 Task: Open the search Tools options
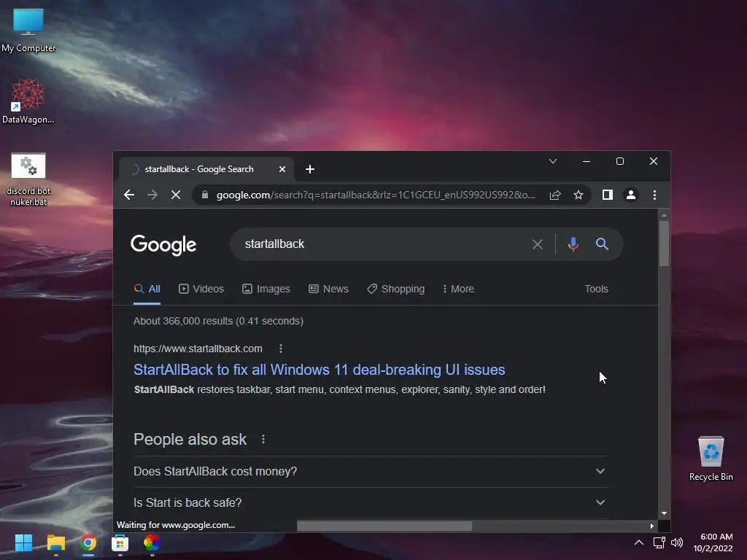tap(596, 289)
